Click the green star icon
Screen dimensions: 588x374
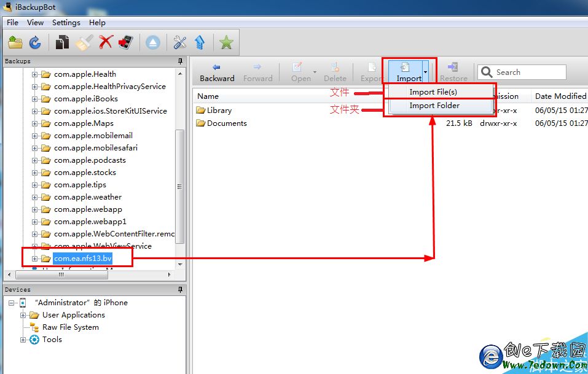226,42
